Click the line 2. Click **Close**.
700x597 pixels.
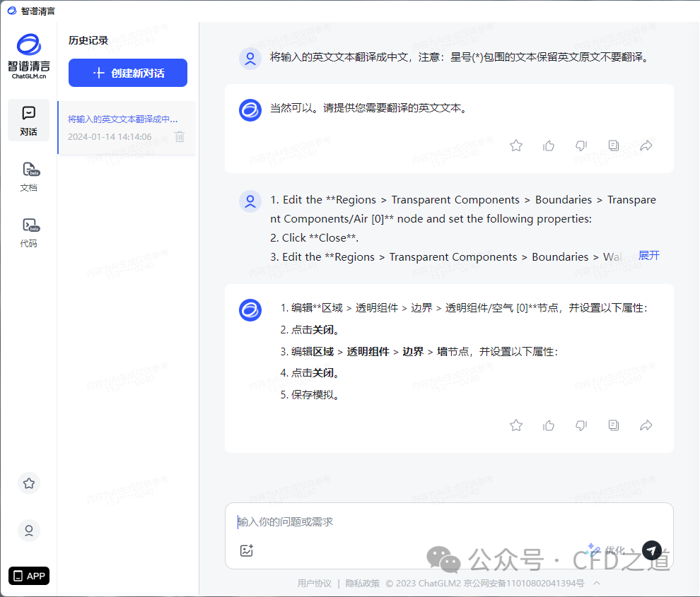click(x=314, y=238)
